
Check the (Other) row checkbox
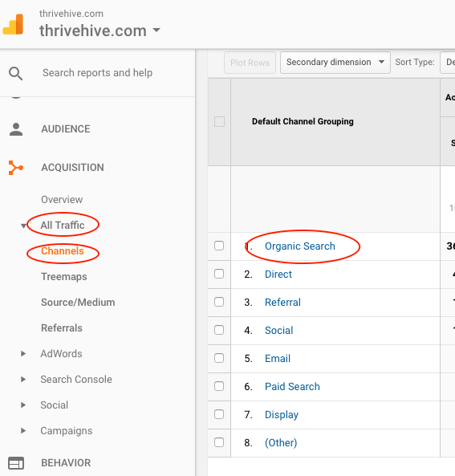pos(219,442)
